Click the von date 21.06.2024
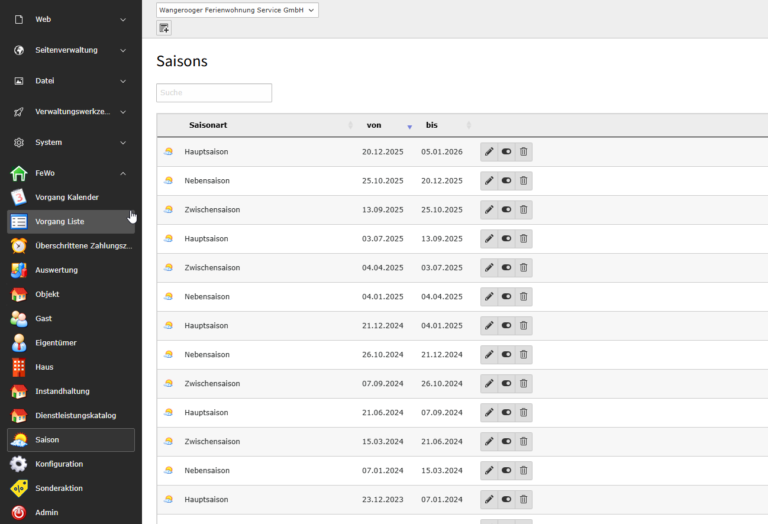 point(383,412)
